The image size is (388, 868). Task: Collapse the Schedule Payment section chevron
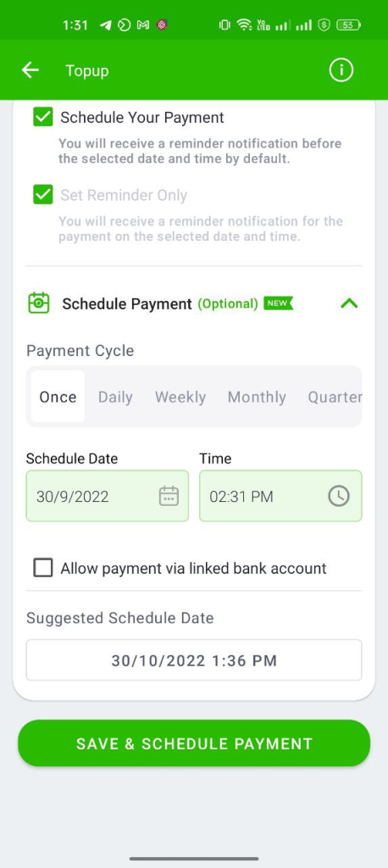point(349,303)
